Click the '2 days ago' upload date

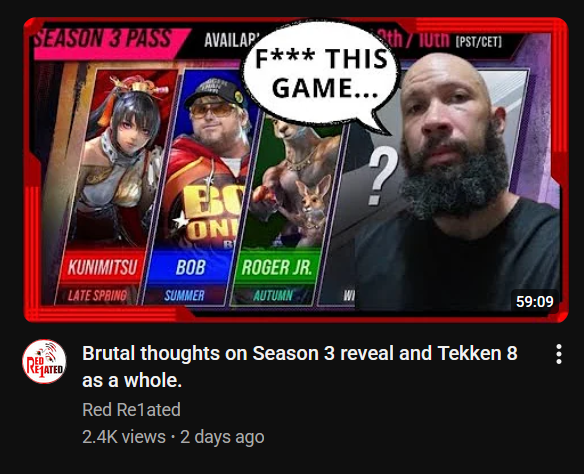(222, 437)
